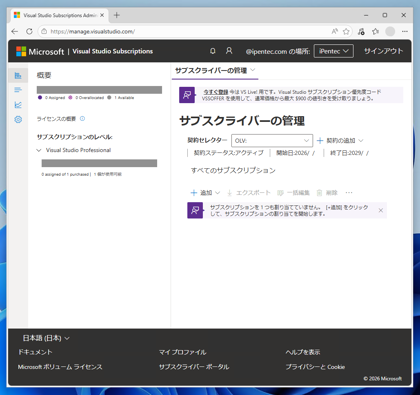
Task: Toggle the read aloud icon in address bar
Action: 334,31
